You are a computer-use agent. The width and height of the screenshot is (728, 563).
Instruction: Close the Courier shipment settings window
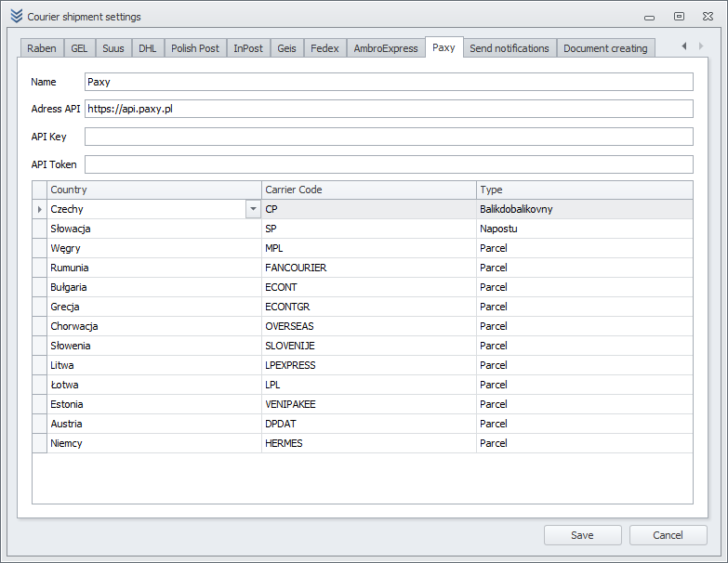coord(708,16)
